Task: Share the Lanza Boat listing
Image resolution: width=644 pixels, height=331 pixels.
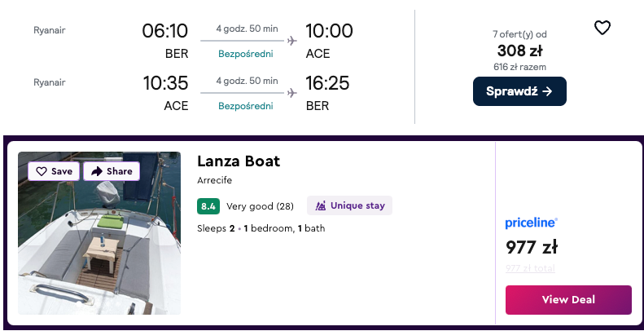Action: tap(112, 171)
